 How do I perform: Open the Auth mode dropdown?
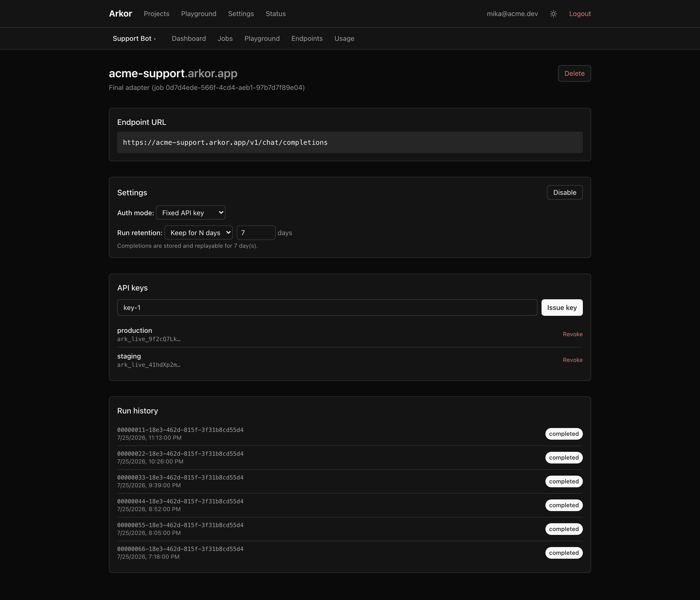(x=191, y=213)
